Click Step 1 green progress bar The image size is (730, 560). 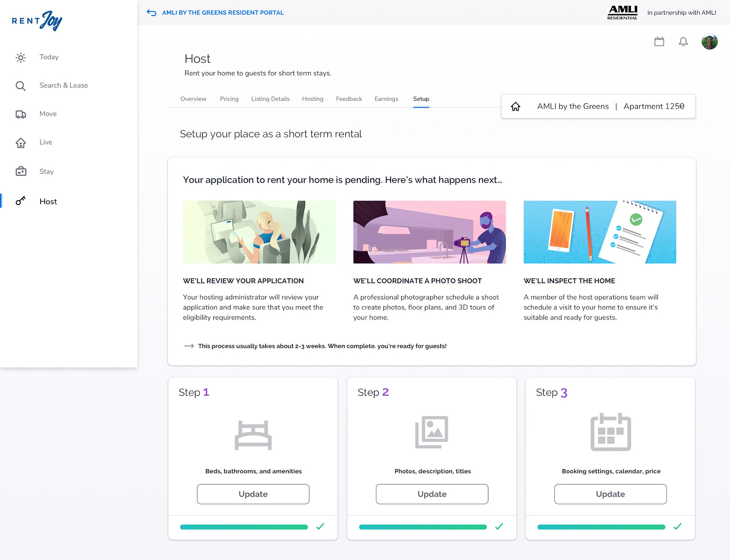coord(244,527)
